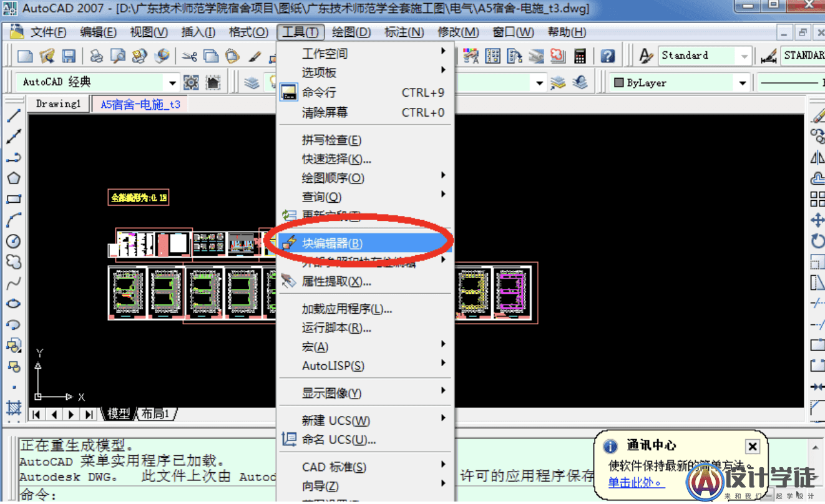Viewport: 825px width, 504px height.
Task: Open Help with the question mark icon
Action: pos(608,56)
